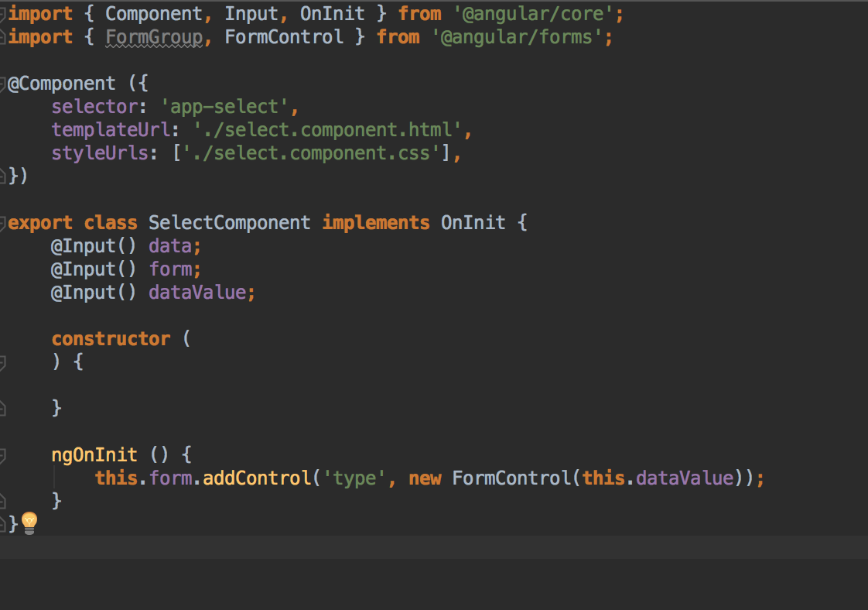Click 'OnInit' in the first import line

coord(332,14)
